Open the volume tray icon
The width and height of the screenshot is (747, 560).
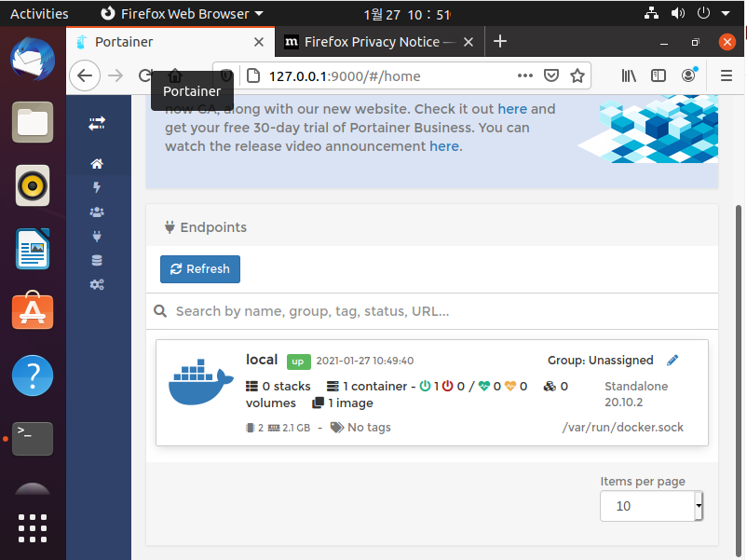click(677, 13)
